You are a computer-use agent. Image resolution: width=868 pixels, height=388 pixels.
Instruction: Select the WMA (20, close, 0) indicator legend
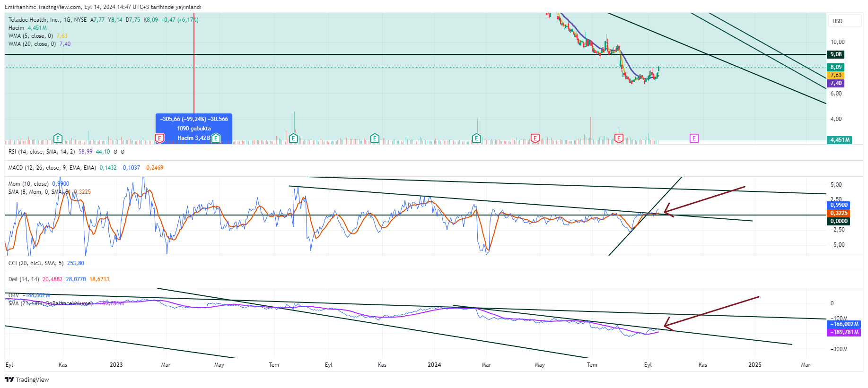40,44
